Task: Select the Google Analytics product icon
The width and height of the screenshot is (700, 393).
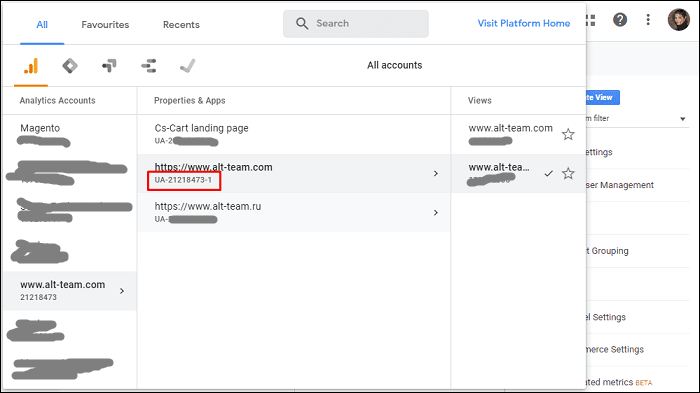Action: tap(31, 66)
